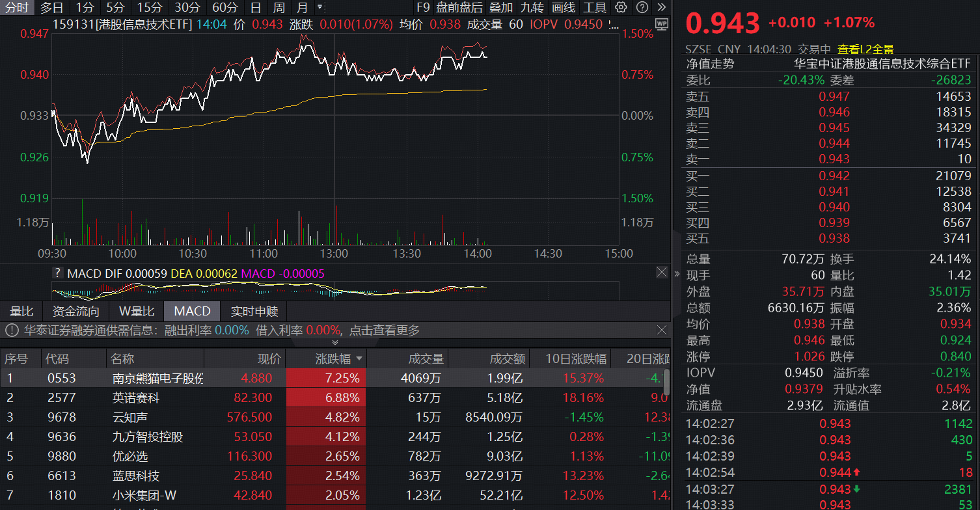980x510 pixels.
Task: Click the double-arrow more tools icon
Action: pos(662,8)
